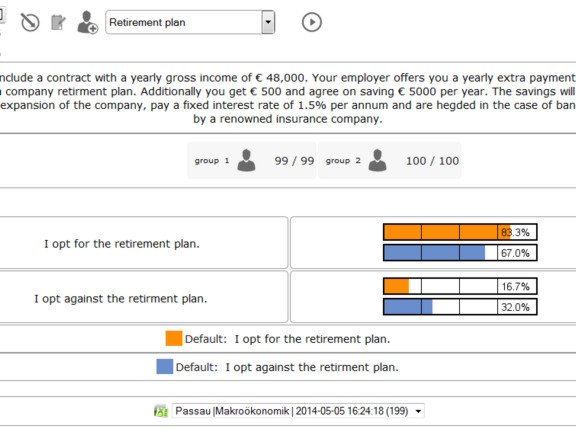
Task: Click the green Excel export icon
Action: 161,411
